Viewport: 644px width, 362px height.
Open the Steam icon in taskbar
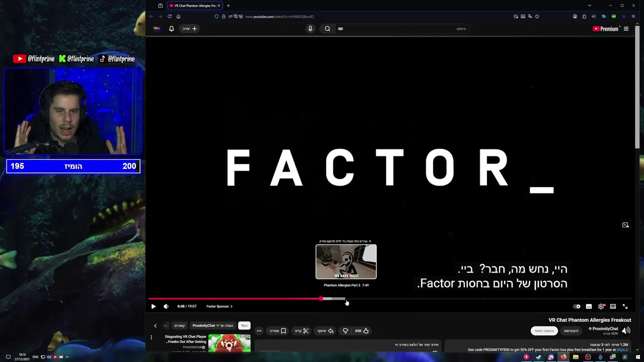[x=538, y=357]
